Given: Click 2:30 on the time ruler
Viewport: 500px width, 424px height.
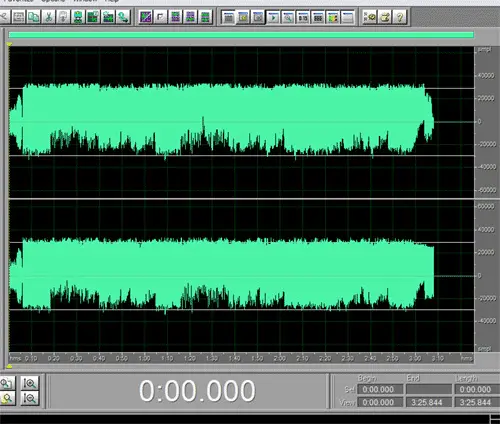Looking at the screenshot, I should [348, 359].
